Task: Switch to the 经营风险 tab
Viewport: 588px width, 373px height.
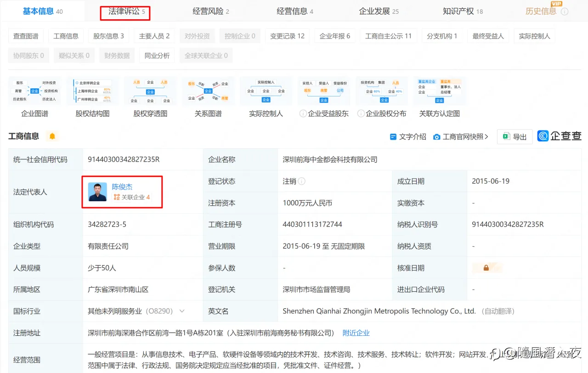Action: (211, 11)
